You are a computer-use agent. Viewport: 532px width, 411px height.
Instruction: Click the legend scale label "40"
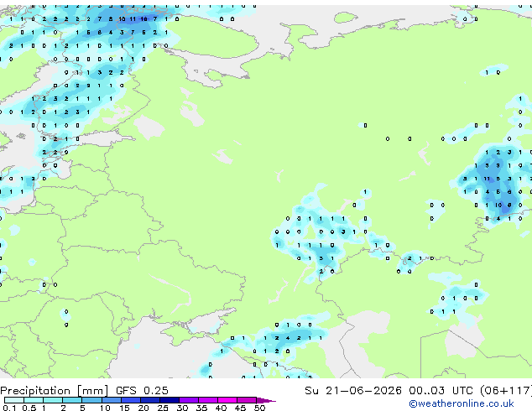221,408
